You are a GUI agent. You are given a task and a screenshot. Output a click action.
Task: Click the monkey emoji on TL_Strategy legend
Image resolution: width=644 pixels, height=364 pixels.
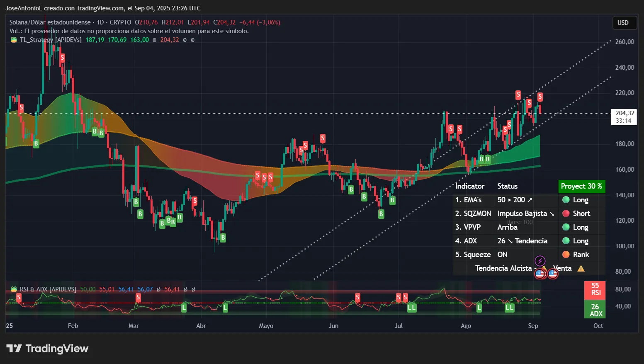(x=13, y=40)
